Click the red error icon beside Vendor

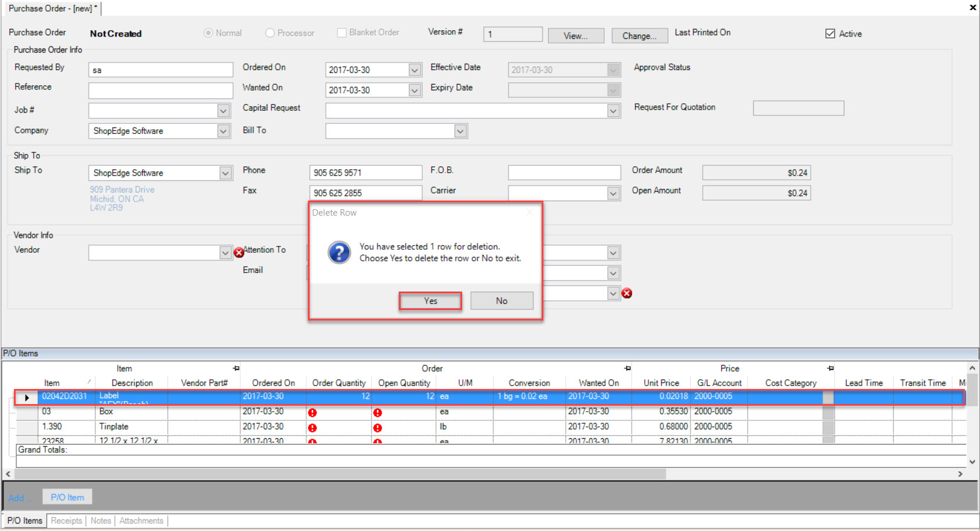pyautogui.click(x=238, y=253)
